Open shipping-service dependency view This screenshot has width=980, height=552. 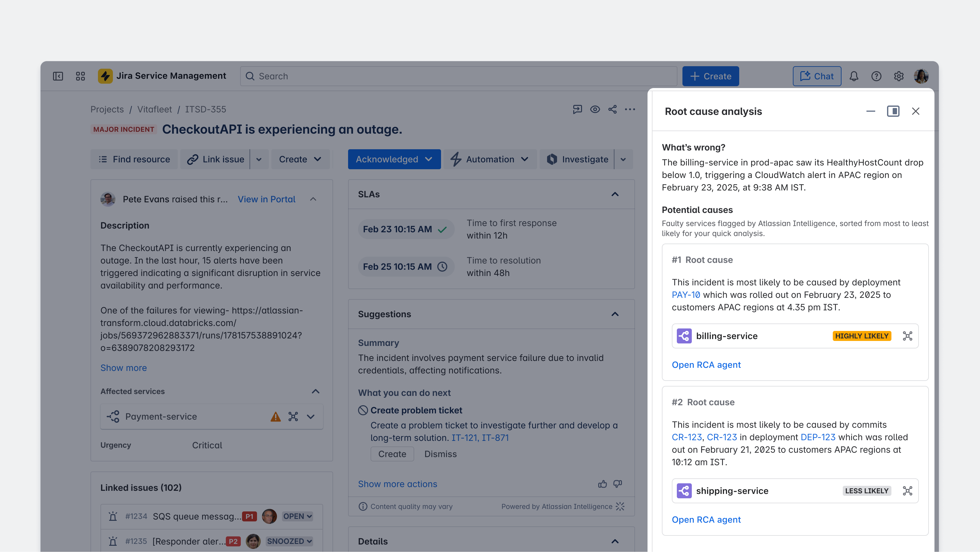point(907,491)
